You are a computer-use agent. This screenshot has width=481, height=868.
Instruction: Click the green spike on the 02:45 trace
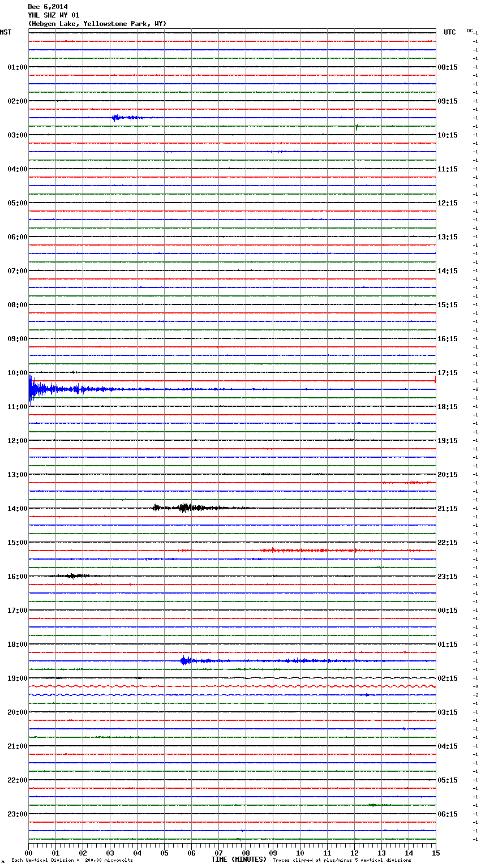[356, 128]
